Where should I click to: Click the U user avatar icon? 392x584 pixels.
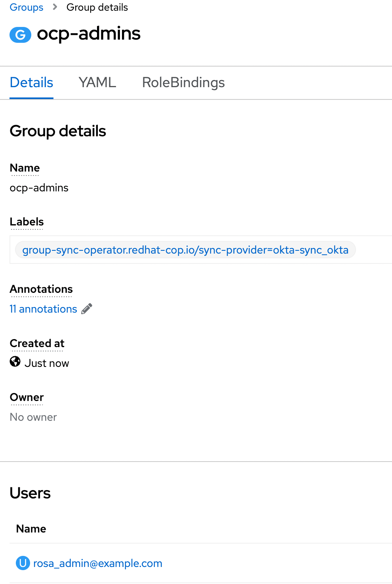click(x=23, y=563)
